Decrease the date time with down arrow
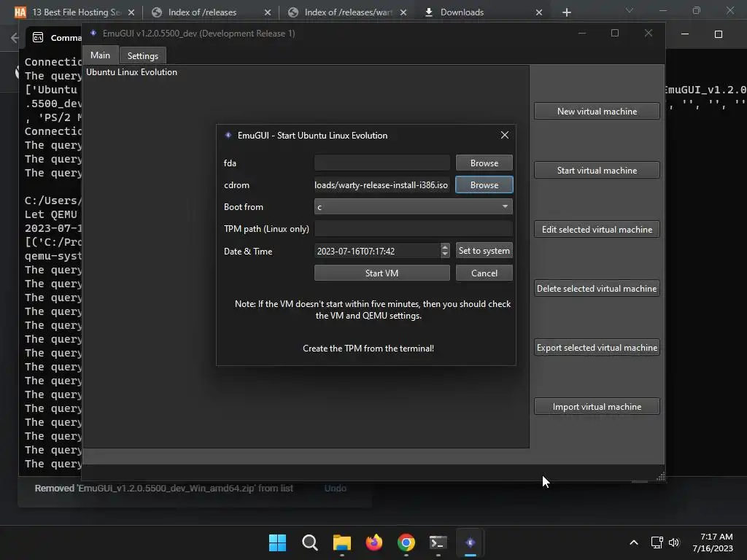 tap(445, 254)
